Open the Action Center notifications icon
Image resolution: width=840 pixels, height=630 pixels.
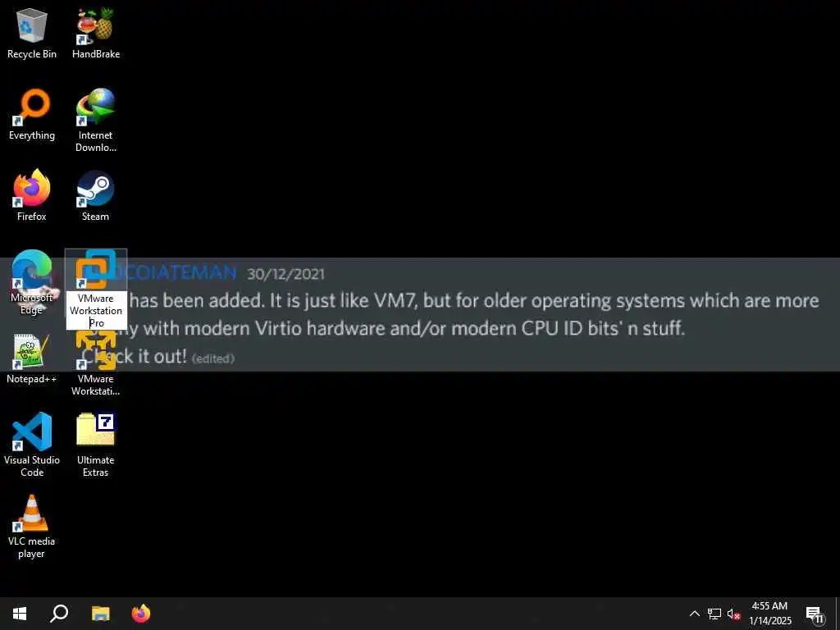[815, 614]
